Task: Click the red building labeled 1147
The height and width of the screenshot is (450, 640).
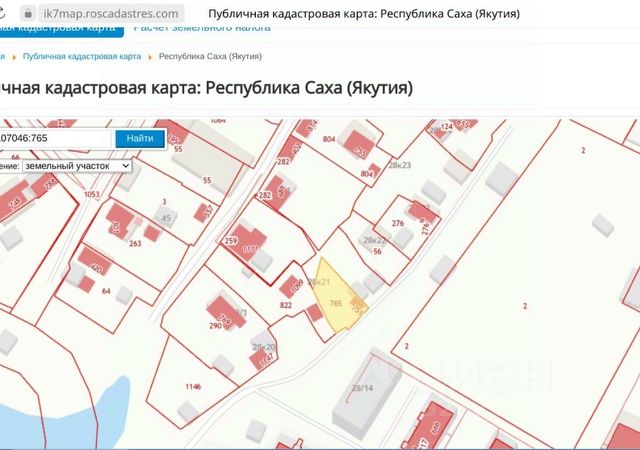Action: 262,360
